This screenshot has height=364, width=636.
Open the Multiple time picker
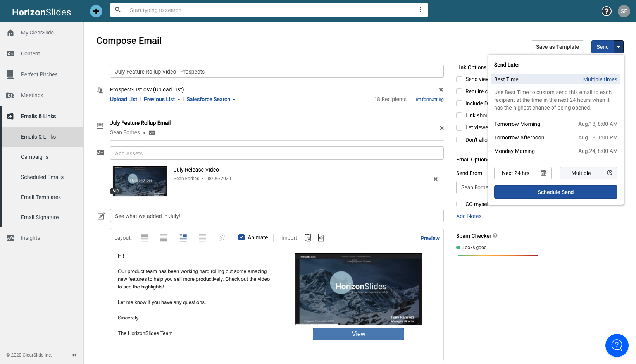[x=588, y=173]
